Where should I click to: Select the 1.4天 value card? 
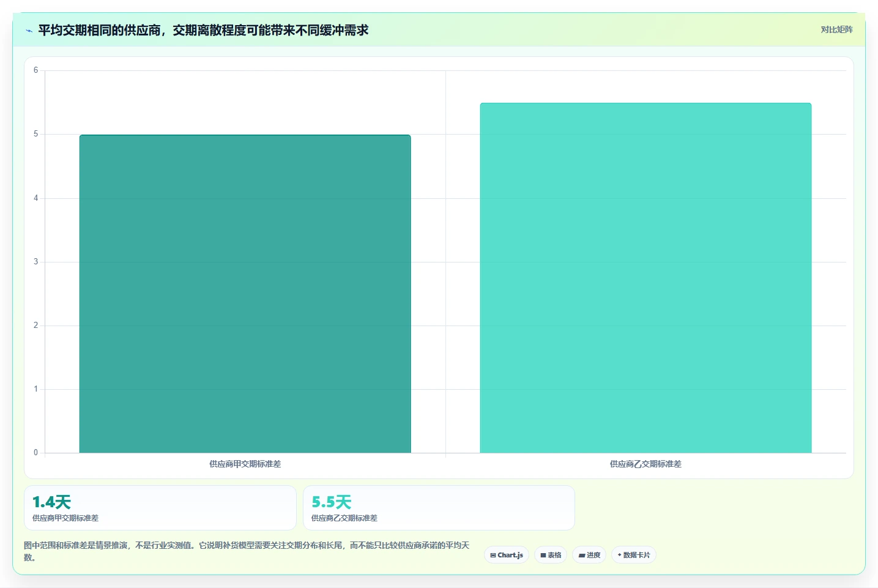click(x=160, y=508)
